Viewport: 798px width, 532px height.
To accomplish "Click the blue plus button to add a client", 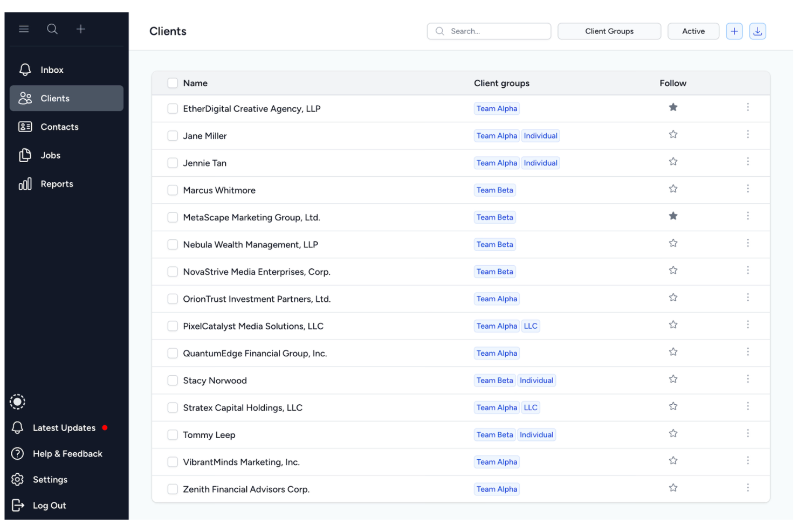I will 734,31.
